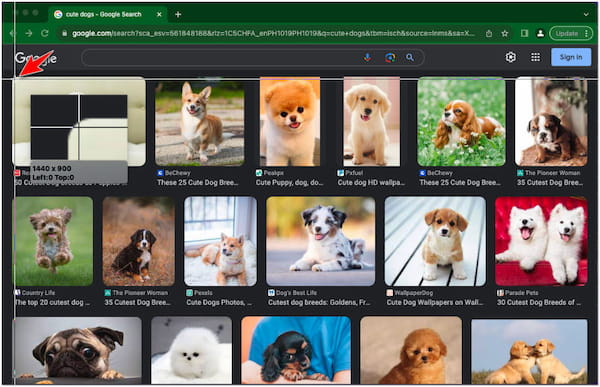This screenshot has height=387, width=600.
Task: Open the two kissing golden puppies image
Action: pyautogui.click(x=529, y=351)
